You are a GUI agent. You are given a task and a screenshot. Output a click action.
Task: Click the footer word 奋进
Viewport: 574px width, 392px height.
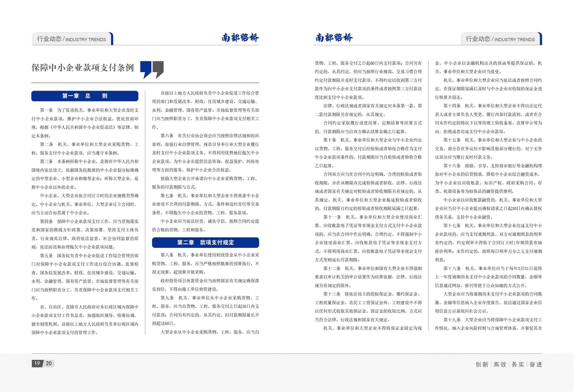point(536,364)
